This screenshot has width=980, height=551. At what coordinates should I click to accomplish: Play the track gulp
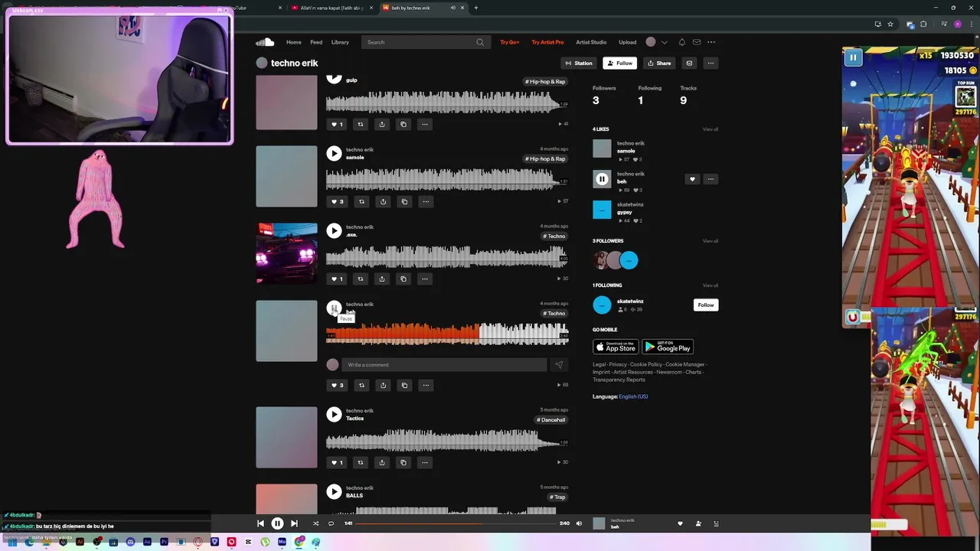[334, 78]
